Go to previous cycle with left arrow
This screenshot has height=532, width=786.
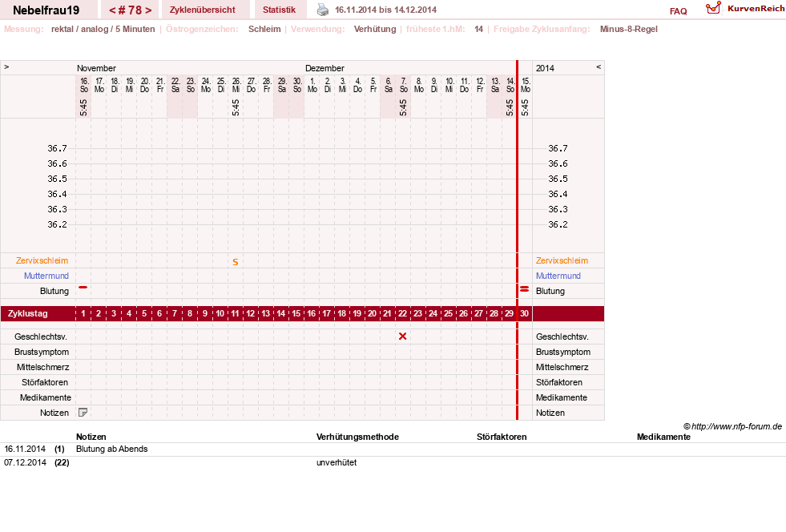point(112,10)
